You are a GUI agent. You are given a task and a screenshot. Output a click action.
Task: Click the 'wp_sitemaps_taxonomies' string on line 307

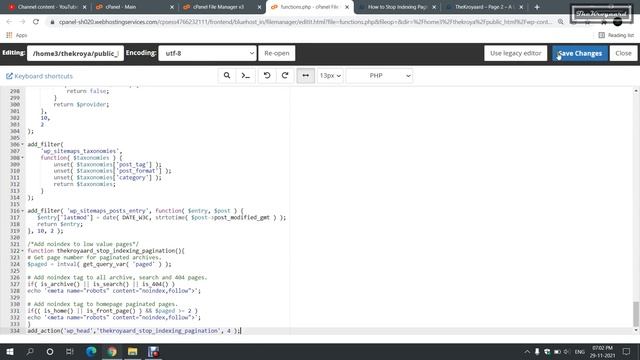tap(81, 151)
